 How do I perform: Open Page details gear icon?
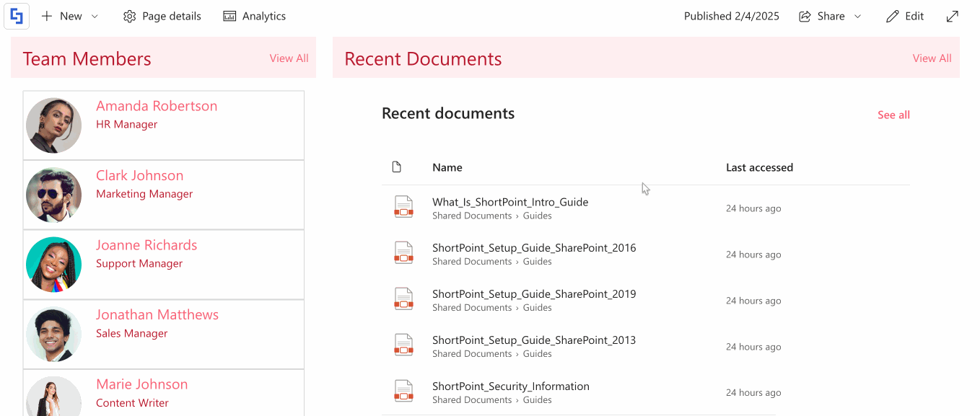coord(129,16)
